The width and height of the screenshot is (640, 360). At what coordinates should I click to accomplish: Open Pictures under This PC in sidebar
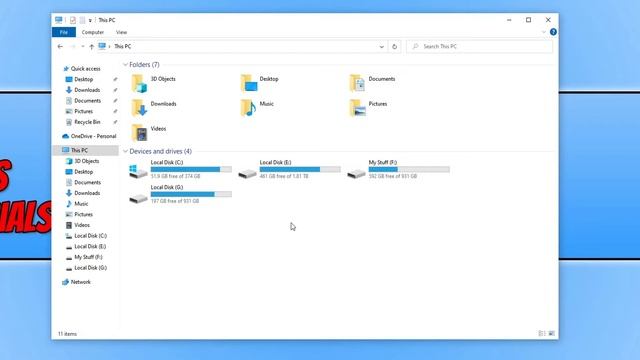(79, 214)
